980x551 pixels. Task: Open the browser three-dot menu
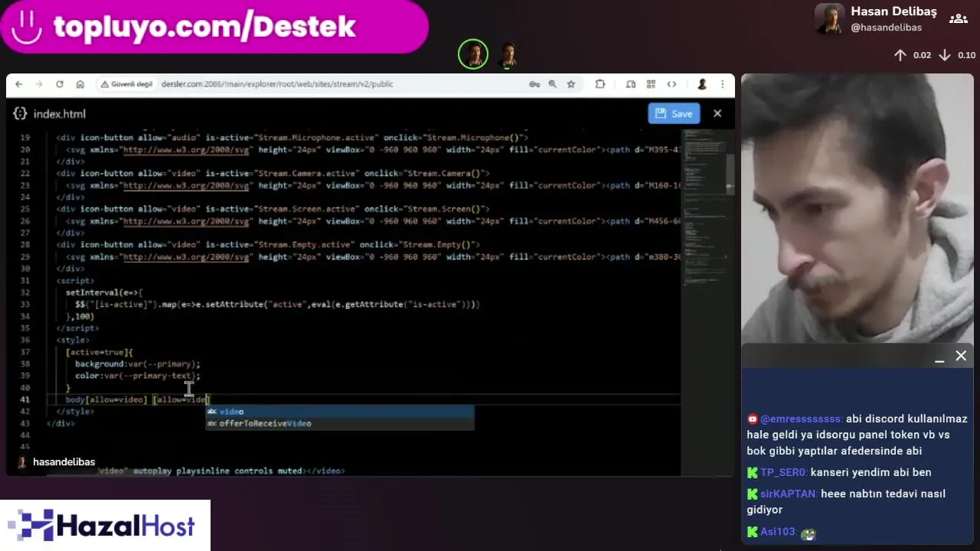coord(722,84)
